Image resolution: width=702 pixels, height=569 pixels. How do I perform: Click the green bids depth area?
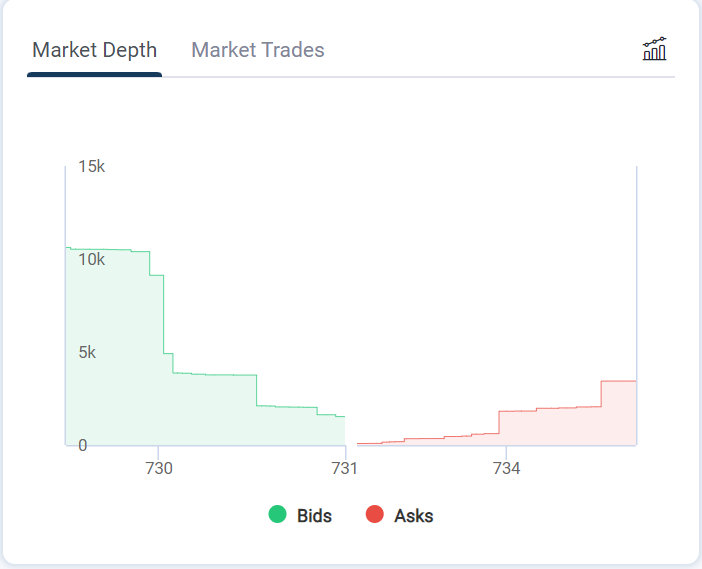coord(200,410)
